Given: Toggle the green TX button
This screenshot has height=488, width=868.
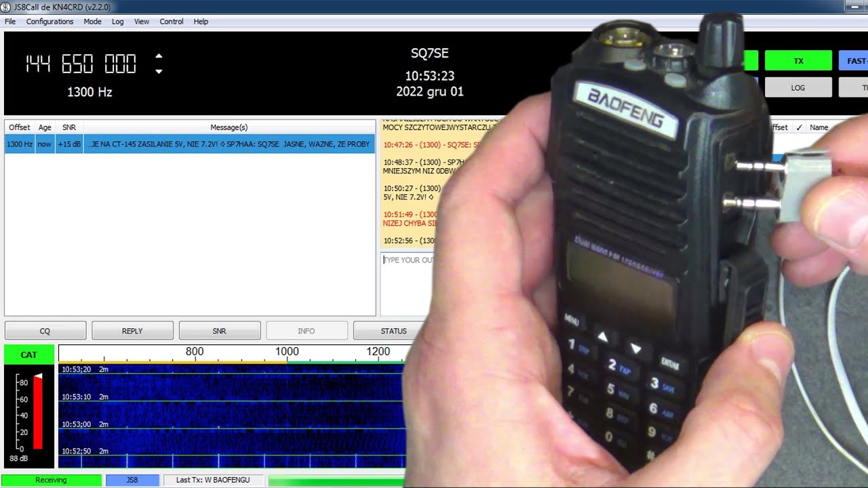Looking at the screenshot, I should [798, 61].
